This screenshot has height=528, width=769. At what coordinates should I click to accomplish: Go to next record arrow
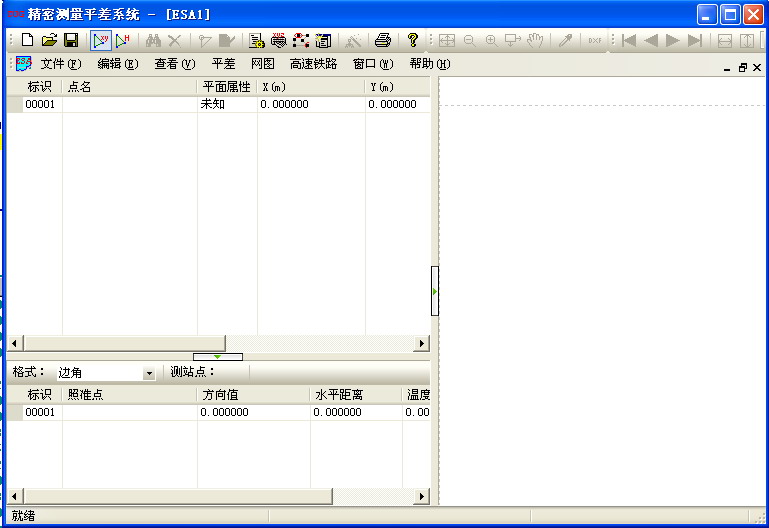coord(672,40)
